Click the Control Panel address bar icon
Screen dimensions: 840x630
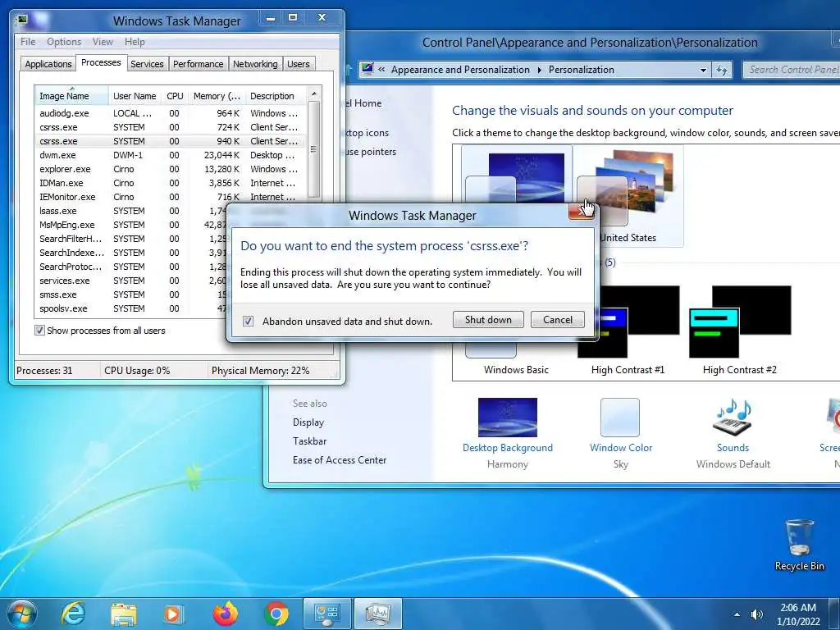click(367, 69)
